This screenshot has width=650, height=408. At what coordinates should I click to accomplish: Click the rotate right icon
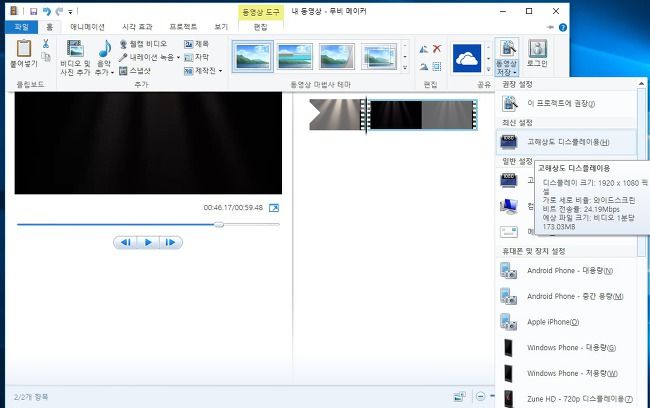point(423,66)
